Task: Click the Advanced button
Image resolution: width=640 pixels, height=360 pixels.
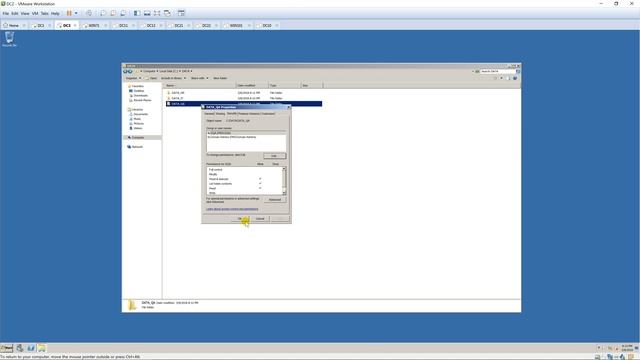Action: [275, 200]
